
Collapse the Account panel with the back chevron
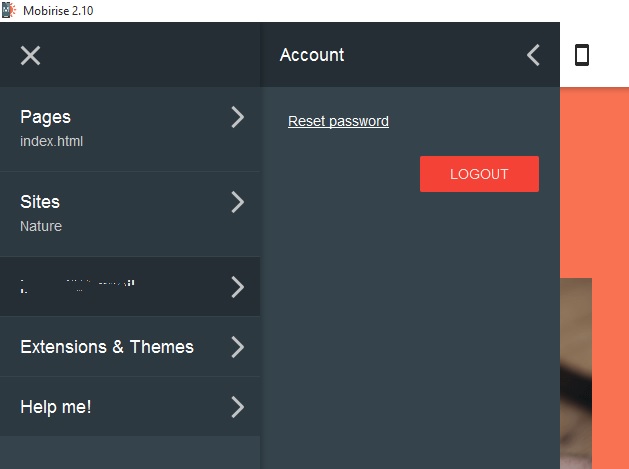tap(533, 55)
